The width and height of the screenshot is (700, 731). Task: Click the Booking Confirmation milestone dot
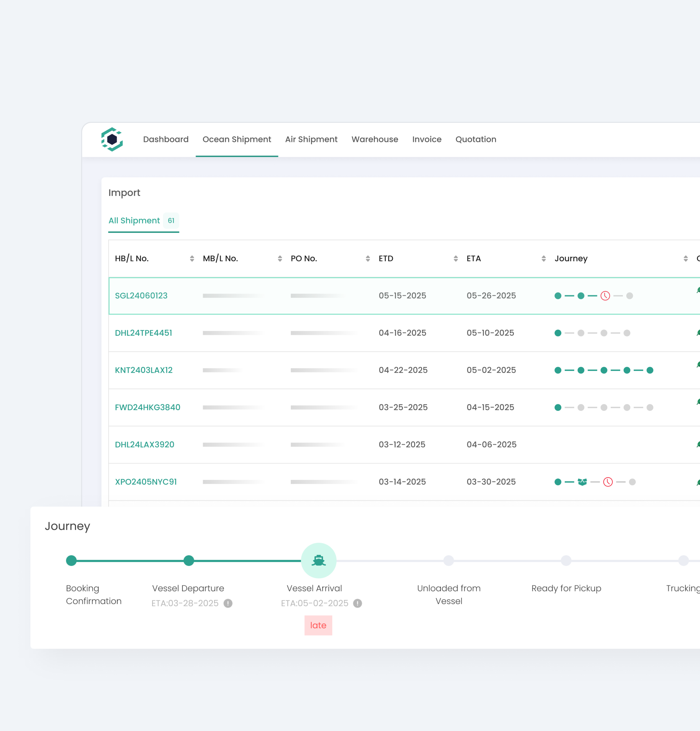[71, 560]
